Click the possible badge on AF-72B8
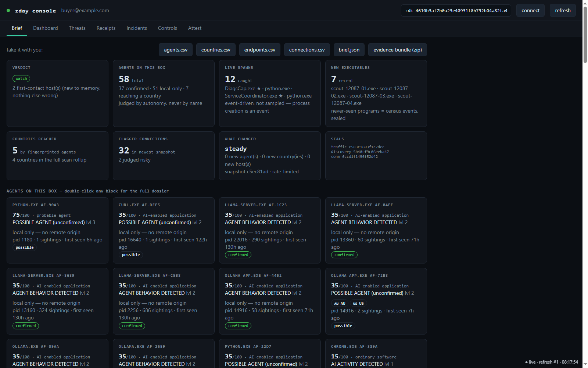 pos(343,326)
